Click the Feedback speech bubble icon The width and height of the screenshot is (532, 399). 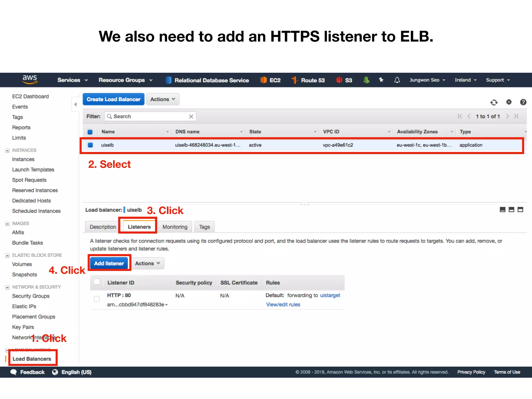(14, 372)
